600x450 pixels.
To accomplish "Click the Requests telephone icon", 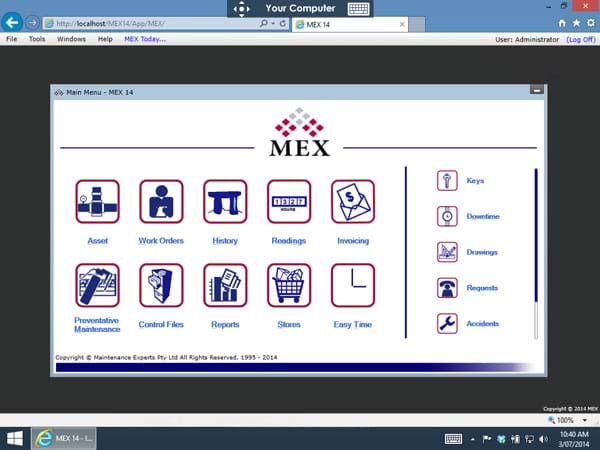I will 447,288.
